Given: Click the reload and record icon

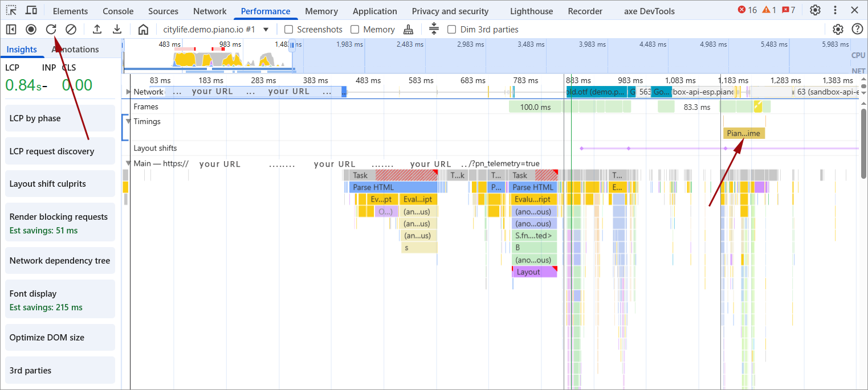Looking at the screenshot, I should click(x=51, y=30).
